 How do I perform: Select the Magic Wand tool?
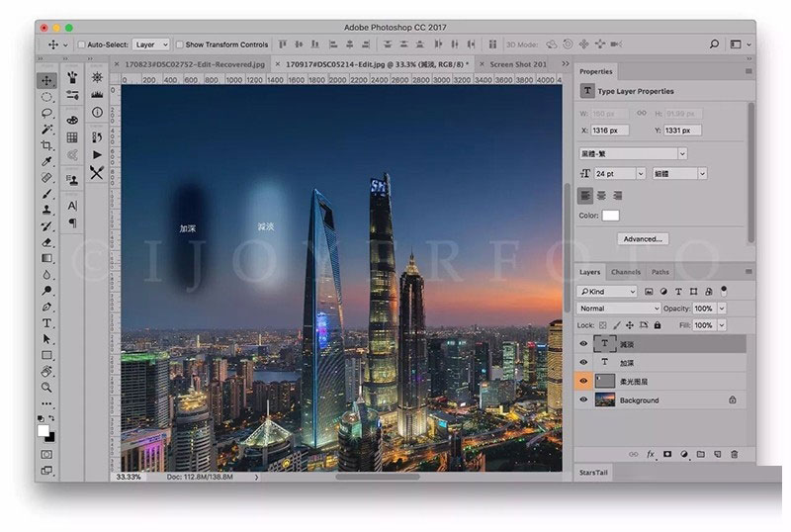pyautogui.click(x=46, y=130)
